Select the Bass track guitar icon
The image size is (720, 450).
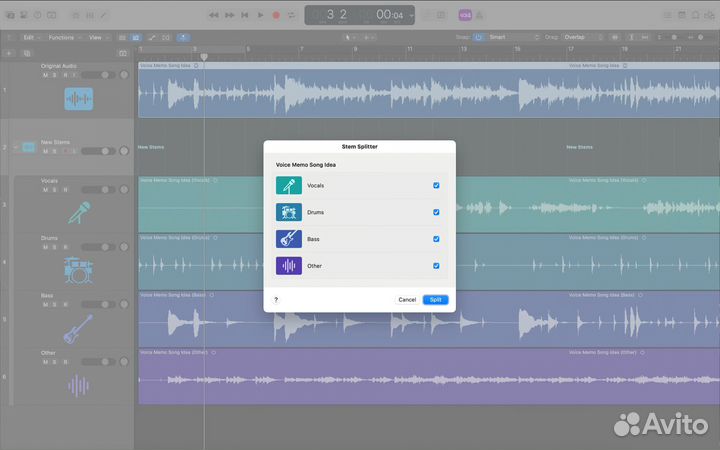[78, 329]
